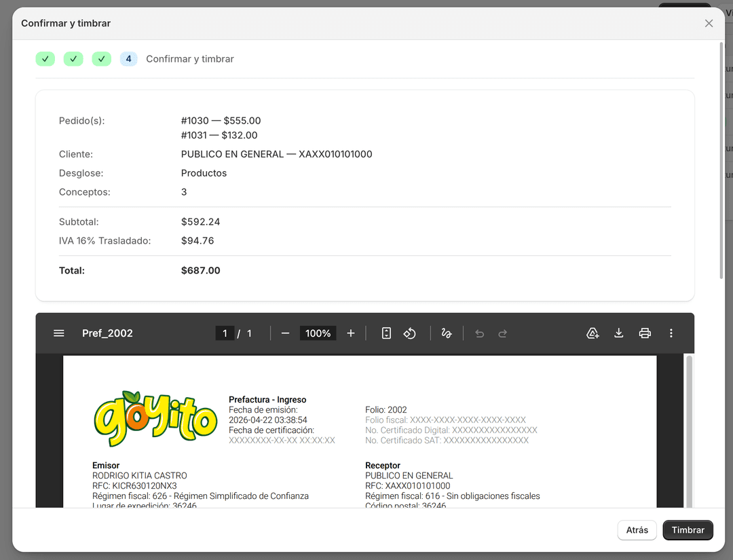The width and height of the screenshot is (733, 560).
Task: Click No. Certificado Digital placeholder line
Action: point(451,430)
